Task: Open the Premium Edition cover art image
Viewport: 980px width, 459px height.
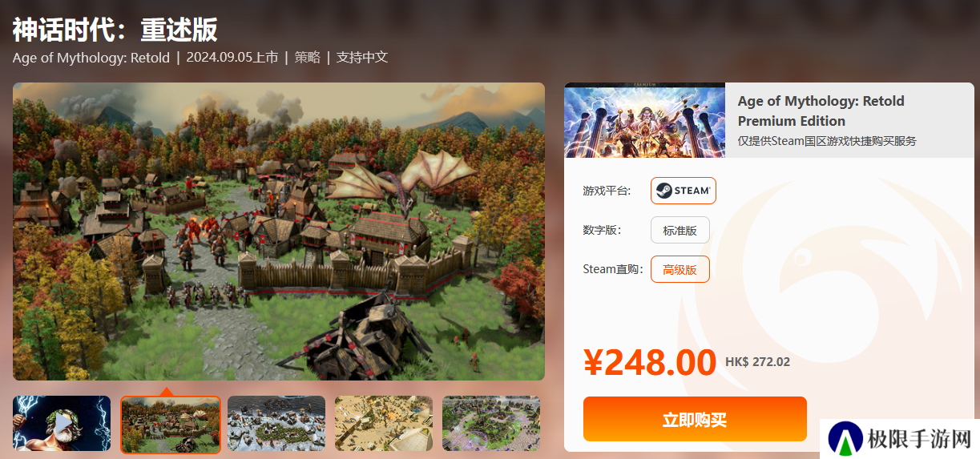Action: pyautogui.click(x=644, y=120)
